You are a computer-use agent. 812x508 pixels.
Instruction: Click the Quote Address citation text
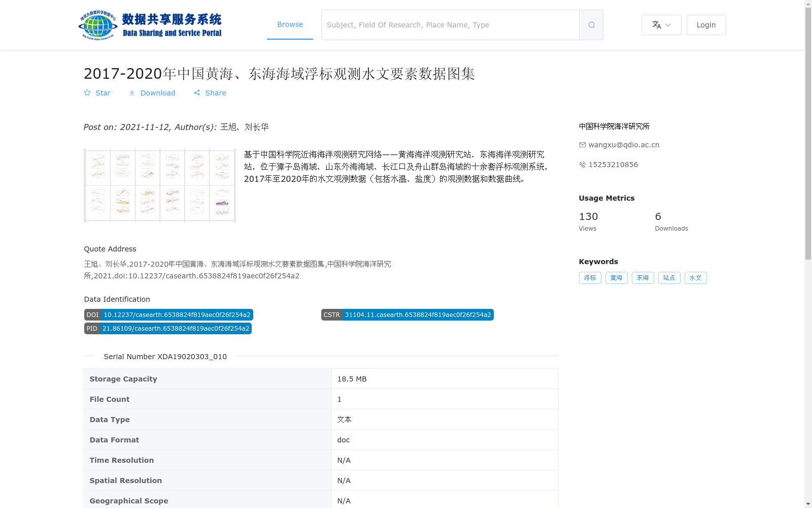click(x=238, y=270)
